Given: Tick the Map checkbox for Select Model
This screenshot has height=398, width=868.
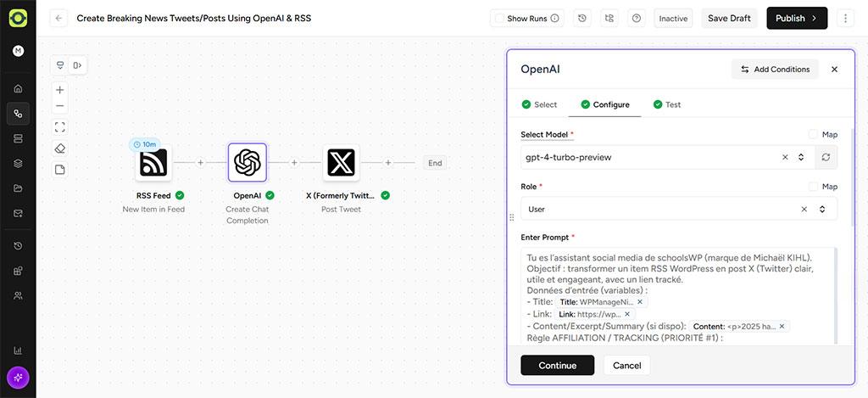Looking at the screenshot, I should (813, 134).
